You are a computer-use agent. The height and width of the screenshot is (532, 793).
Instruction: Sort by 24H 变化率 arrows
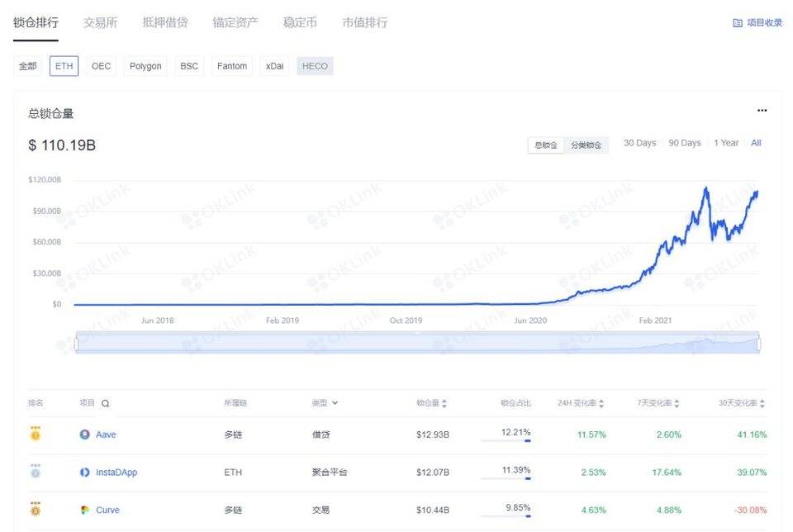coord(601,403)
